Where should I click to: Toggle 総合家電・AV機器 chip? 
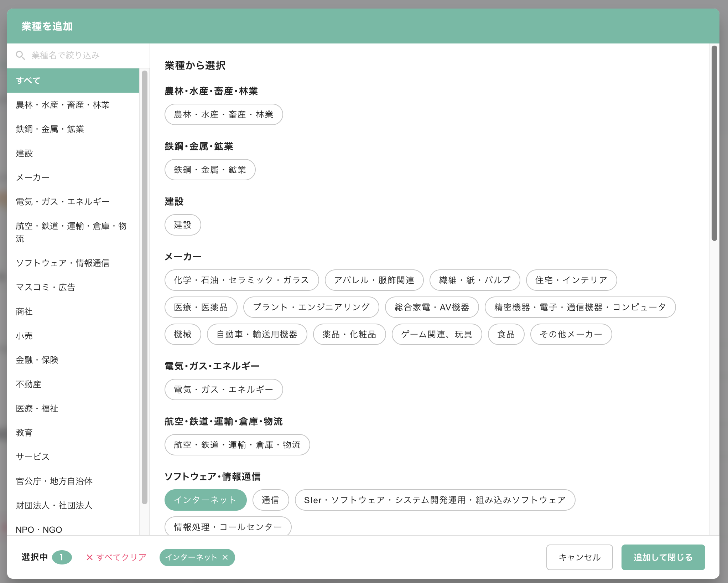[432, 307]
